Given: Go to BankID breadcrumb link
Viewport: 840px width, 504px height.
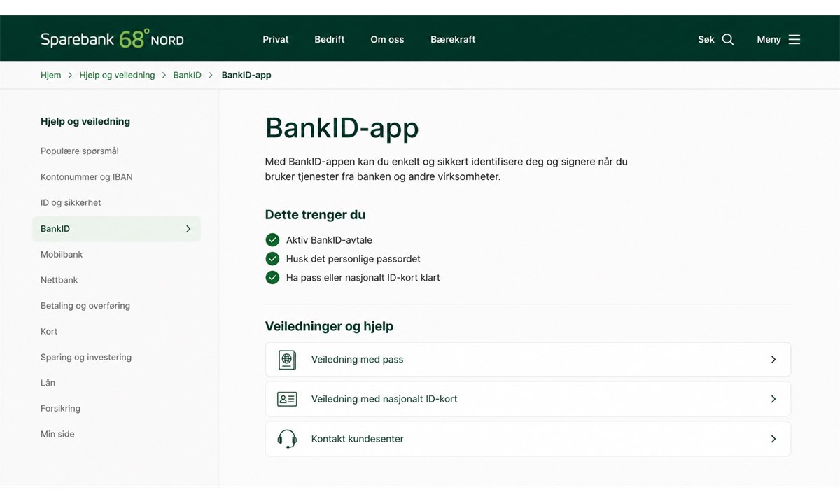Looking at the screenshot, I should coord(188,75).
